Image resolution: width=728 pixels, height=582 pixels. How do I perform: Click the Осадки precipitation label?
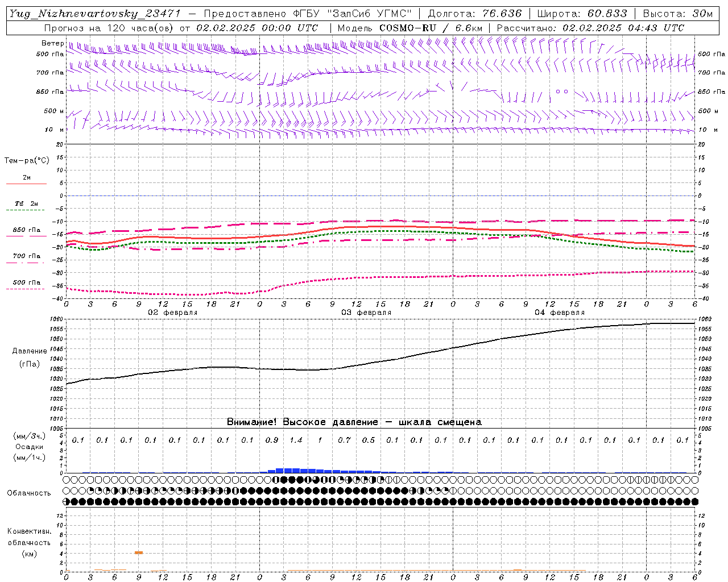coord(30,447)
